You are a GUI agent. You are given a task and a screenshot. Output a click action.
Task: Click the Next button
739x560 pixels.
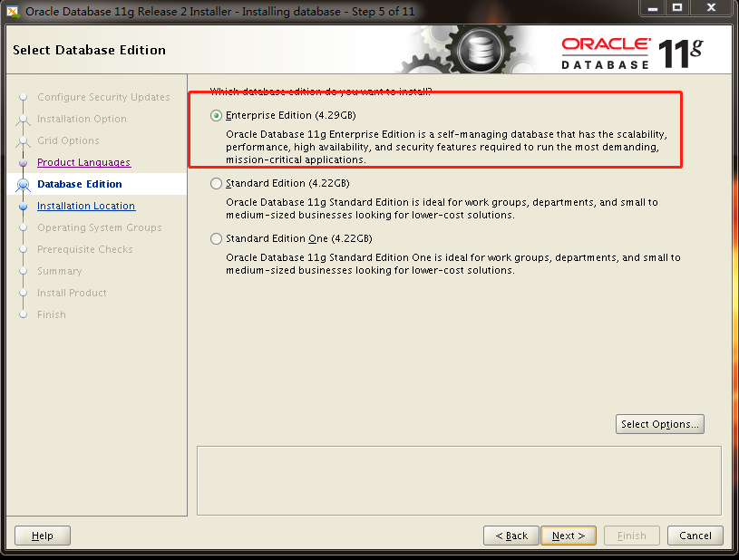point(569,536)
